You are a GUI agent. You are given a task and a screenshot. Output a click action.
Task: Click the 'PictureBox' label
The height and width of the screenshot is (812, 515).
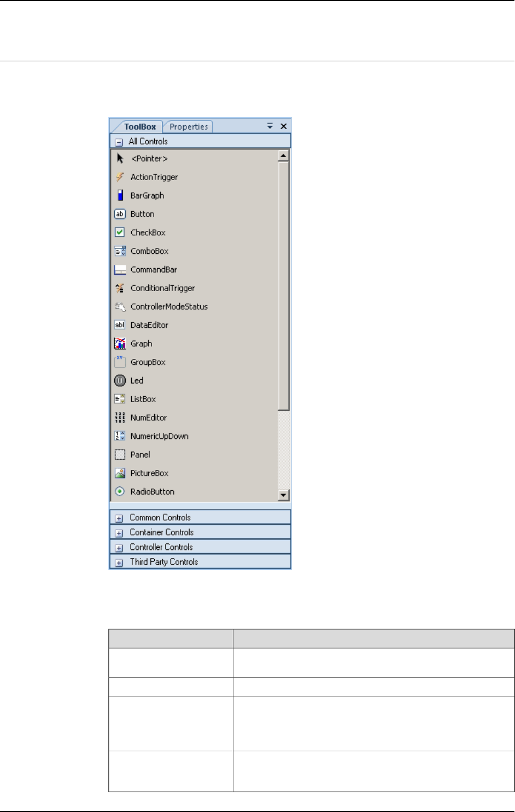pyautogui.click(x=149, y=473)
